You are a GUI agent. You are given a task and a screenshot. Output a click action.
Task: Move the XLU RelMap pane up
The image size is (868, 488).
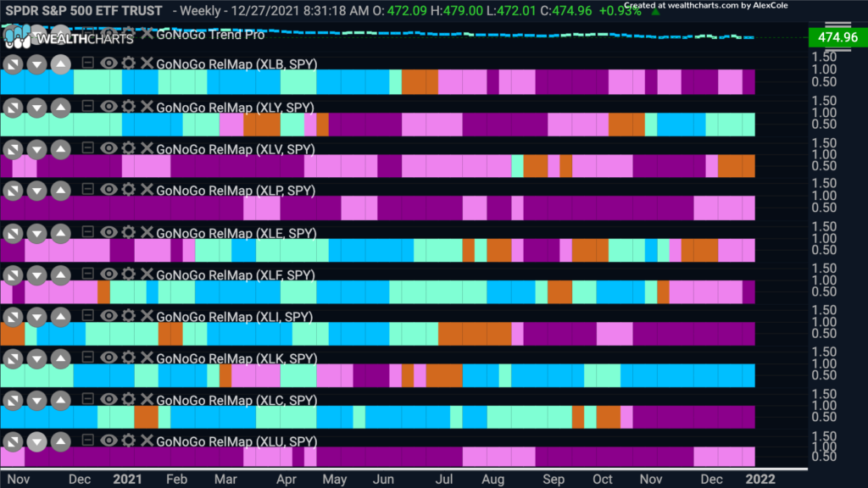pyautogui.click(x=60, y=441)
